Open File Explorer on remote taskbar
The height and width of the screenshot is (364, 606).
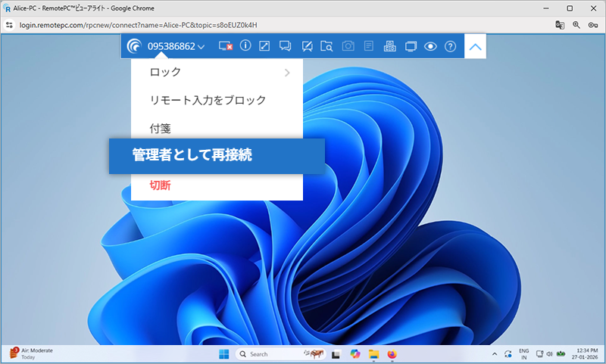373,354
